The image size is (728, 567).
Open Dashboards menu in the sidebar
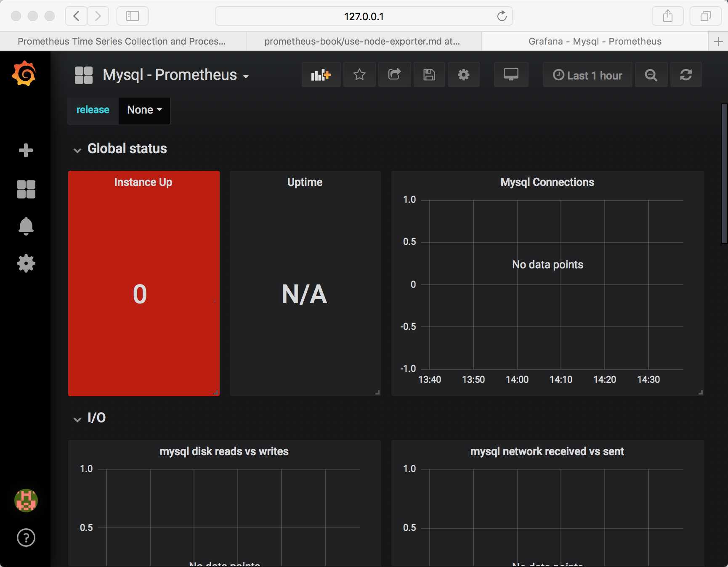[x=26, y=189]
